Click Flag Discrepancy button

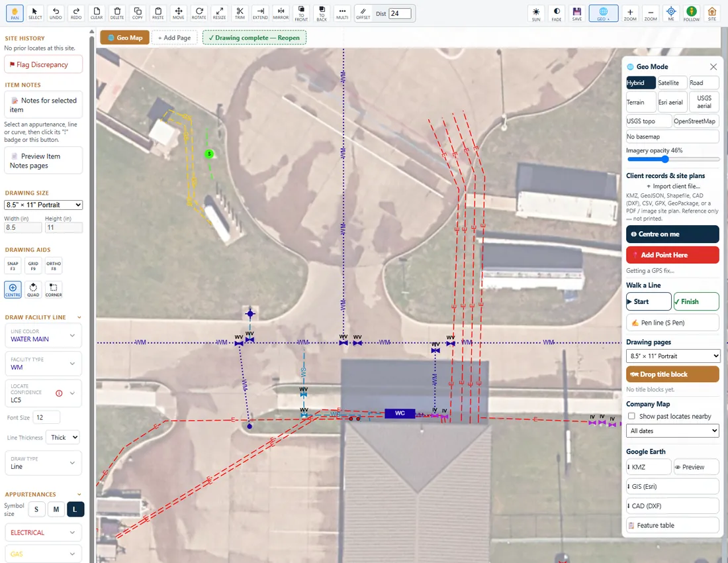pos(43,64)
